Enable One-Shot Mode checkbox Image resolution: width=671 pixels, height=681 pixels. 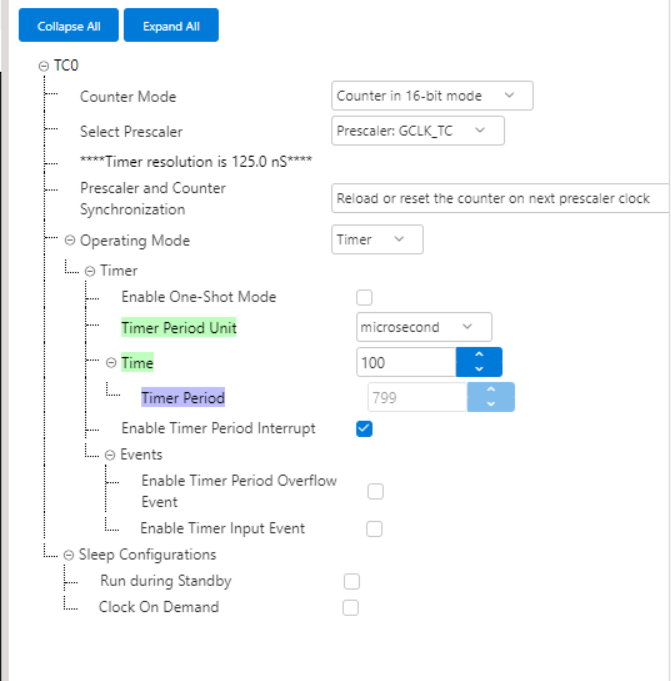(x=364, y=298)
